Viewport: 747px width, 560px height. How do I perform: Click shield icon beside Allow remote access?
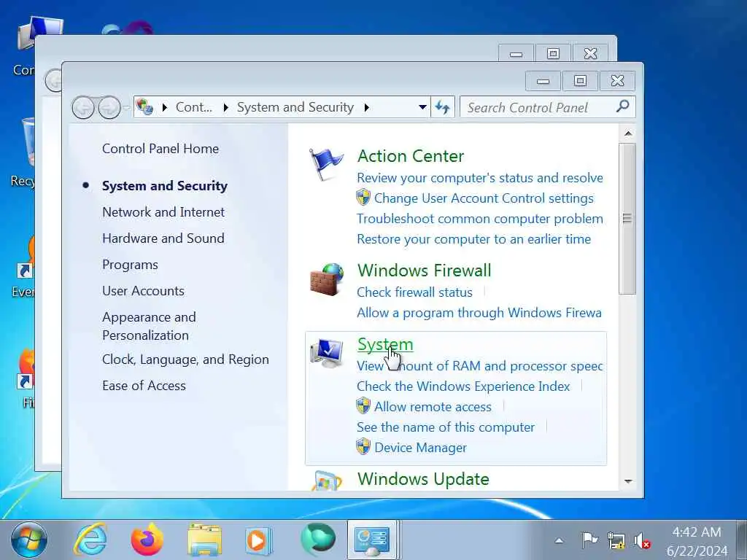363,405
